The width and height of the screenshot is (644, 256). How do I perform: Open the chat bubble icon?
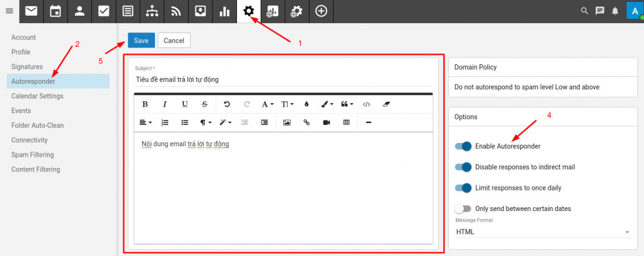(600, 11)
